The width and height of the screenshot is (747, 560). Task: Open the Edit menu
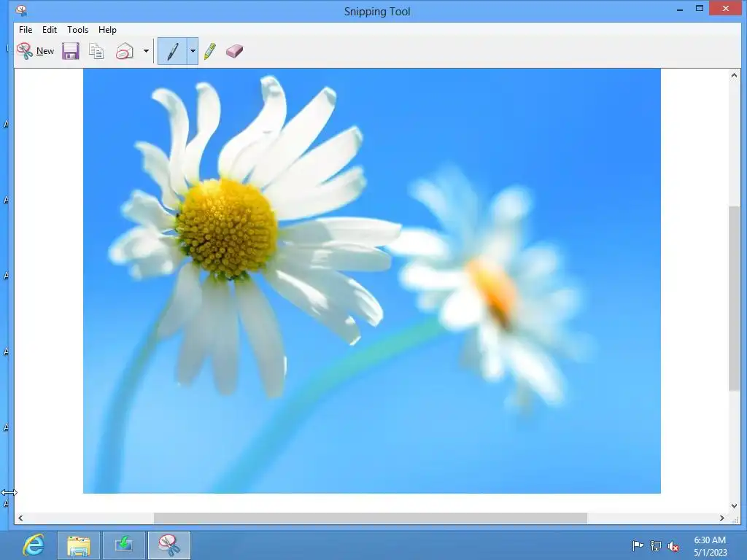(x=49, y=29)
